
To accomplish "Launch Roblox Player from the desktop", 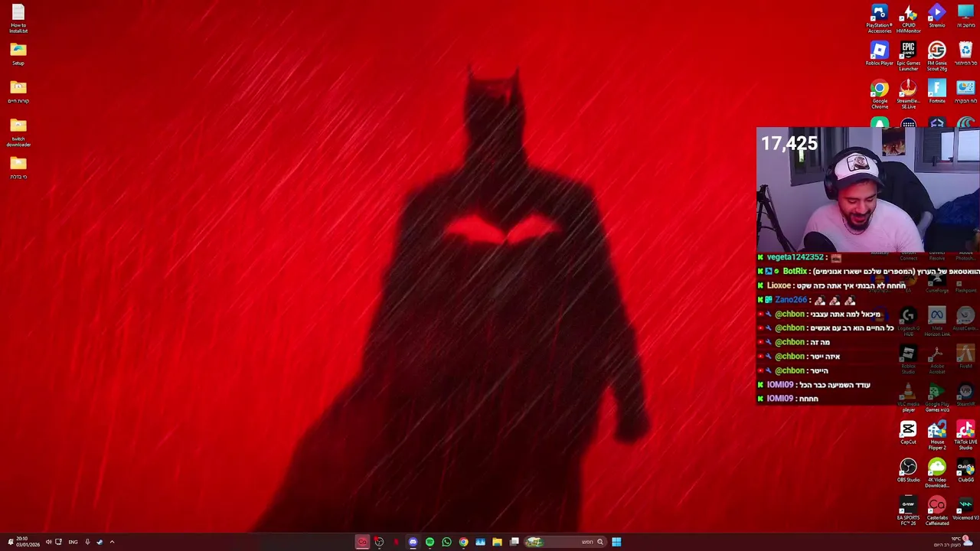I will click(x=879, y=54).
